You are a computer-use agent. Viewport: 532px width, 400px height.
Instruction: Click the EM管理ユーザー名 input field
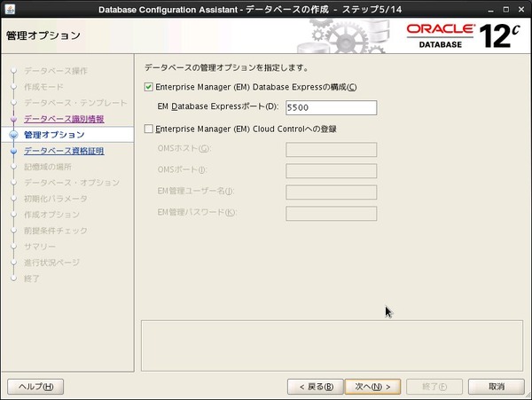click(331, 192)
